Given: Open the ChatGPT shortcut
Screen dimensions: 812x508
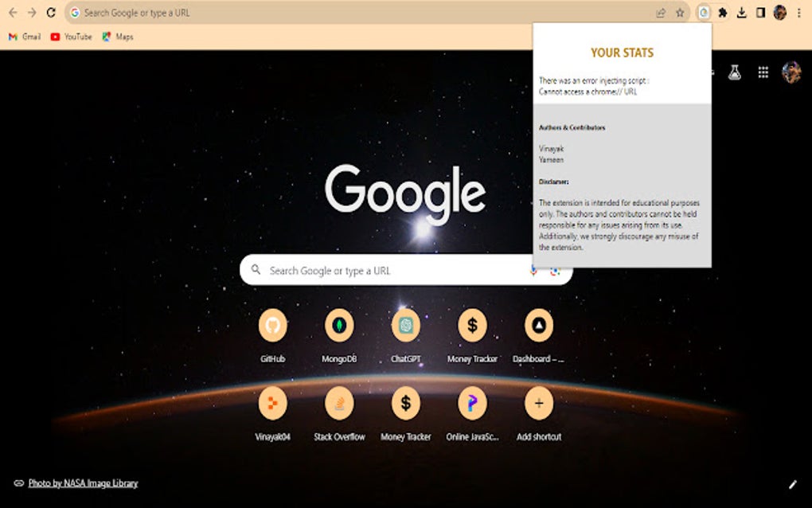Looking at the screenshot, I should click(x=406, y=335).
